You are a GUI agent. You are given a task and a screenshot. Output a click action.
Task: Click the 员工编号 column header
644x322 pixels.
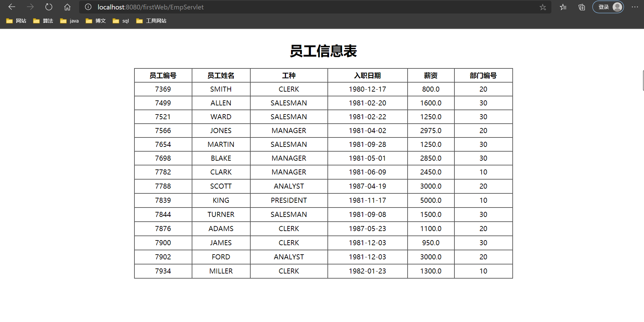(x=163, y=75)
